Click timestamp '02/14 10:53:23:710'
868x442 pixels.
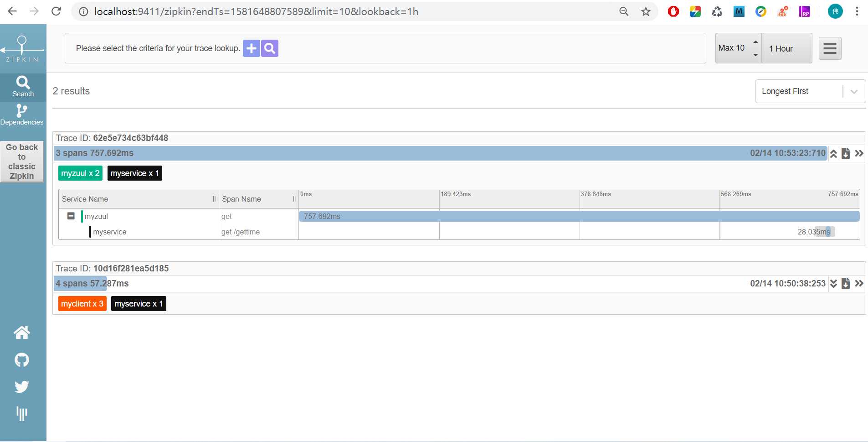[788, 153]
